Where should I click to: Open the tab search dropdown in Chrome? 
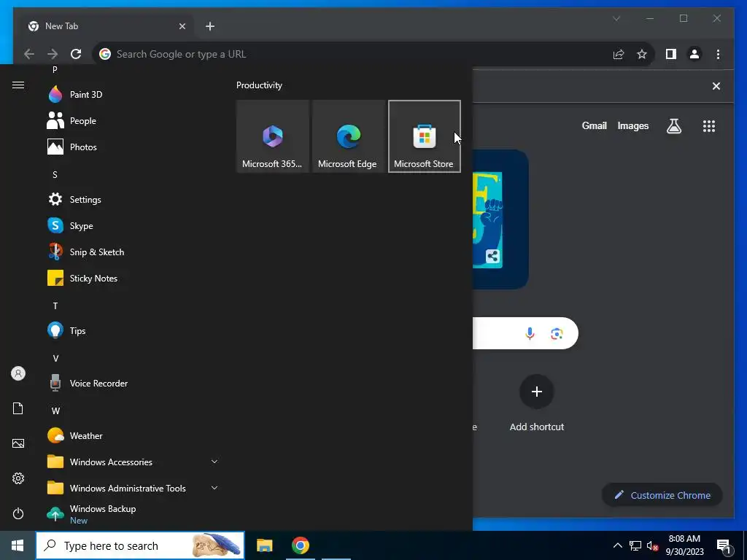coord(616,18)
